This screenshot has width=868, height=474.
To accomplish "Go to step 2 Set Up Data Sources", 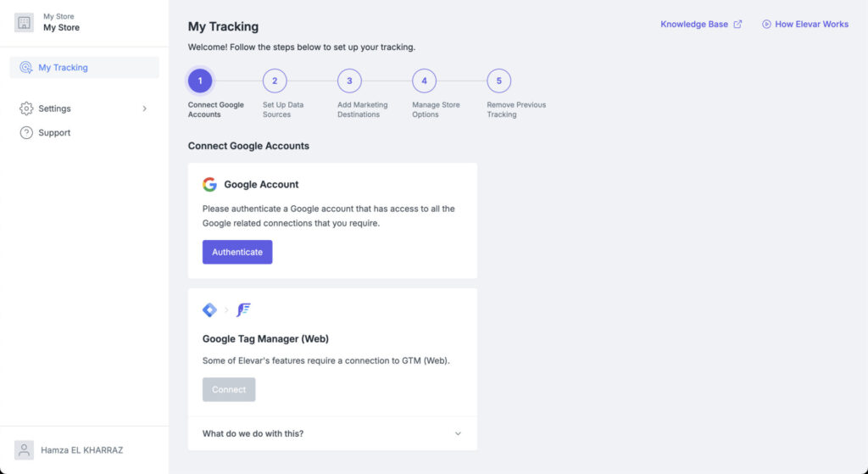I will click(275, 81).
